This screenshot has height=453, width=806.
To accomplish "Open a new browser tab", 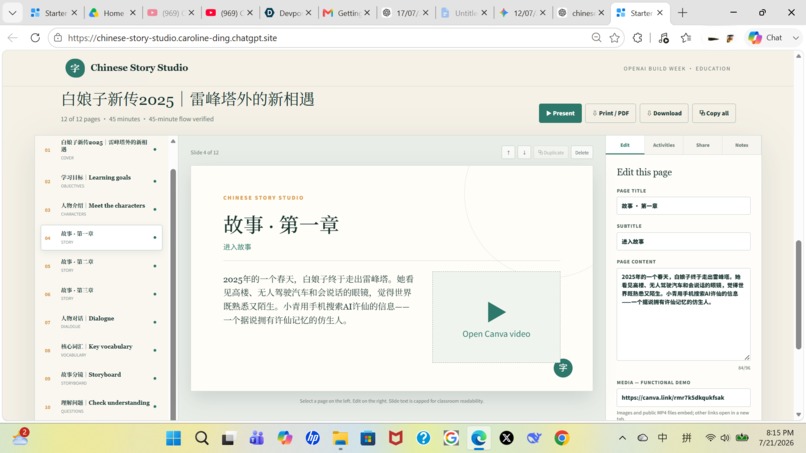I will click(682, 13).
